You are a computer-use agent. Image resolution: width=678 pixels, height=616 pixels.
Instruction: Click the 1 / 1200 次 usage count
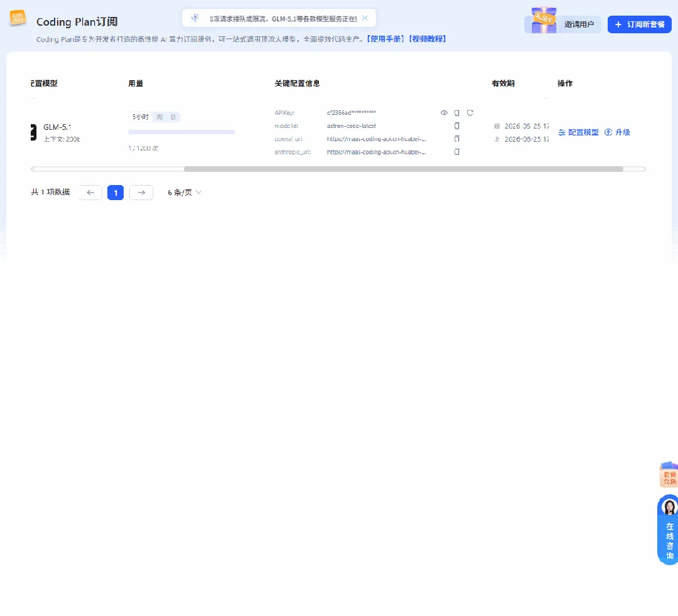[143, 148]
